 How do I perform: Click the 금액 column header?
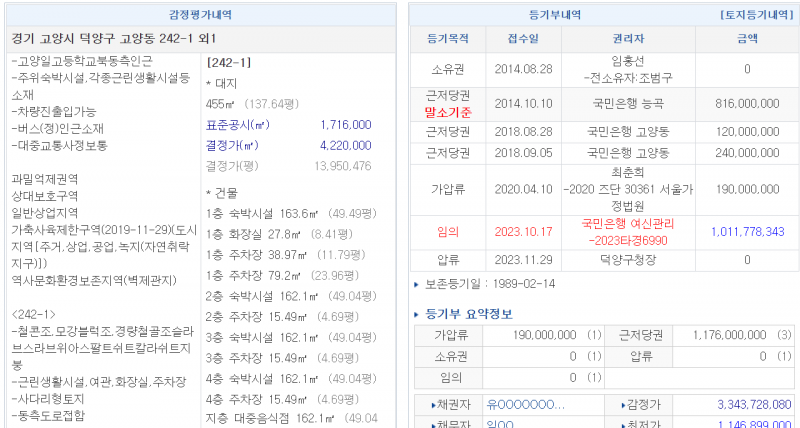746,40
